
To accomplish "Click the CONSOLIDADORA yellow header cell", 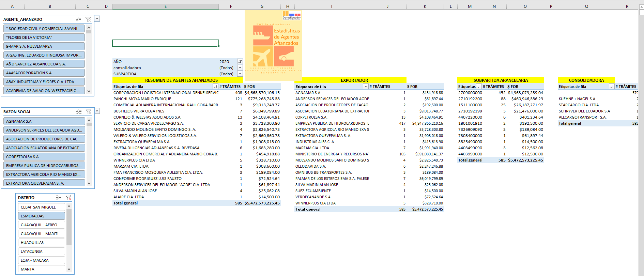I will [586, 80].
